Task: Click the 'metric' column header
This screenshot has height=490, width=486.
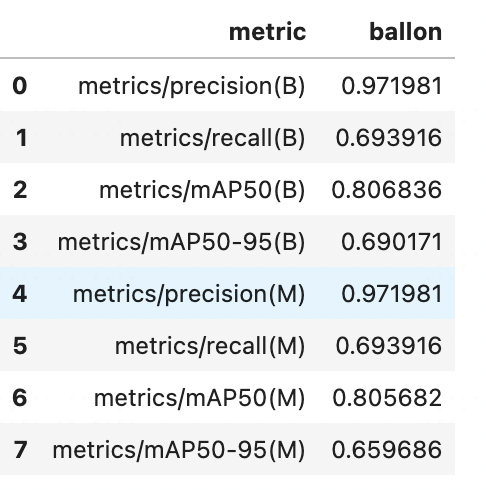Action: [x=267, y=32]
